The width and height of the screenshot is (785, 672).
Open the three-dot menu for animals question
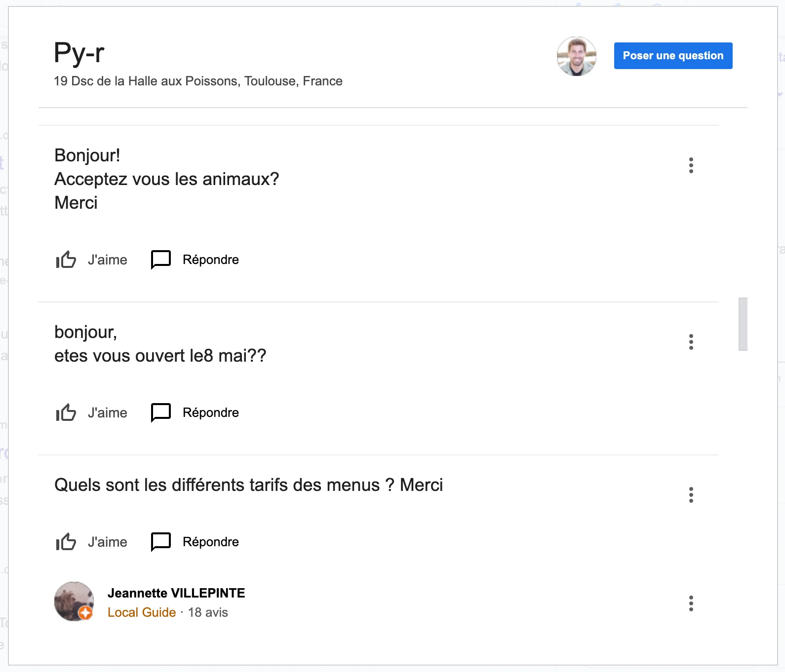(x=691, y=165)
